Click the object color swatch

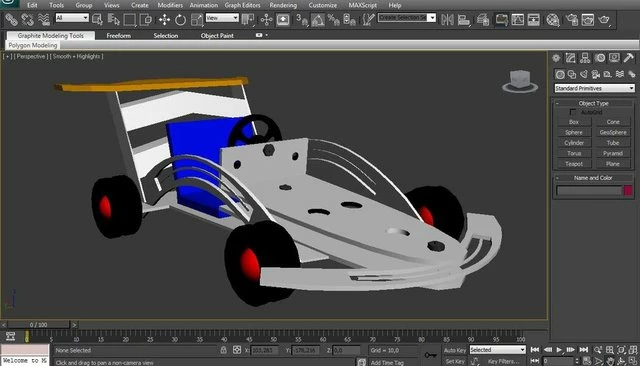pos(628,191)
